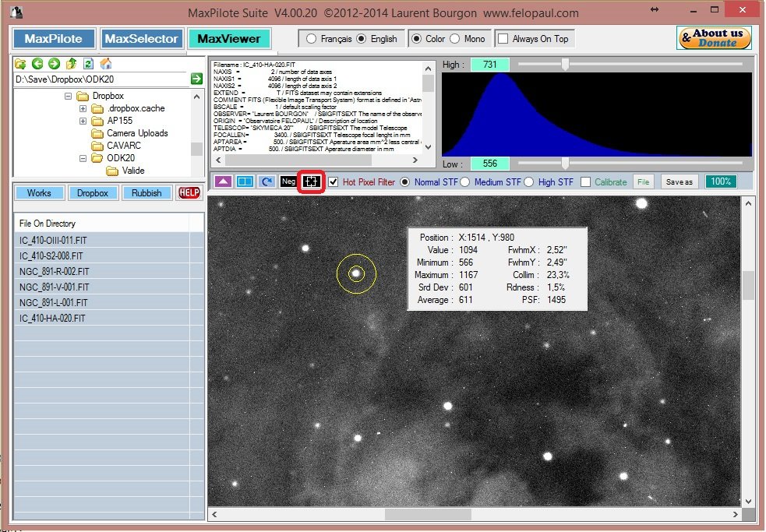Go up one folder level
Image resolution: width=766 pixels, height=532 pixels.
tap(72, 64)
